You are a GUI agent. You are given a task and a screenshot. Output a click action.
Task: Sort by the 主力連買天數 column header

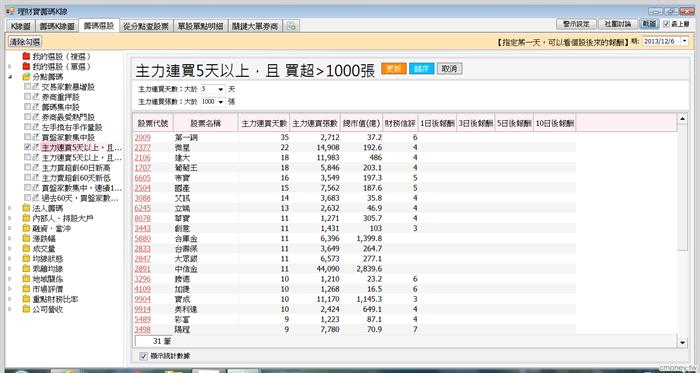coord(264,123)
